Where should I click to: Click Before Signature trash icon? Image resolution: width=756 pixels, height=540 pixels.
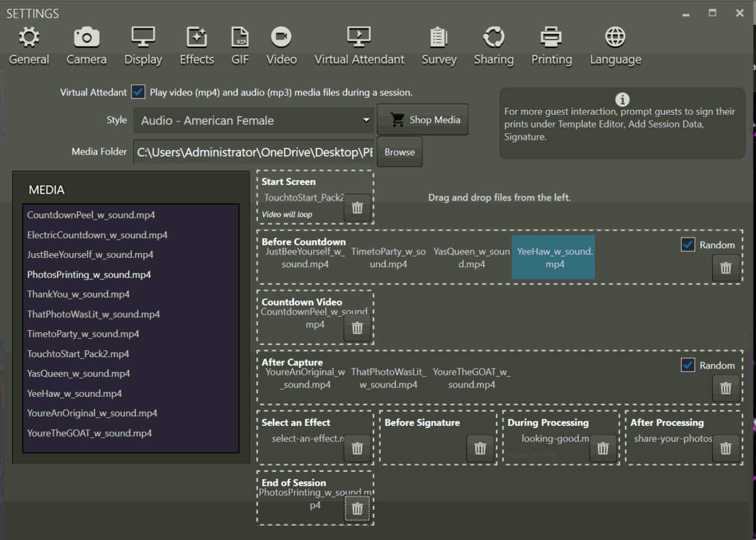point(480,448)
